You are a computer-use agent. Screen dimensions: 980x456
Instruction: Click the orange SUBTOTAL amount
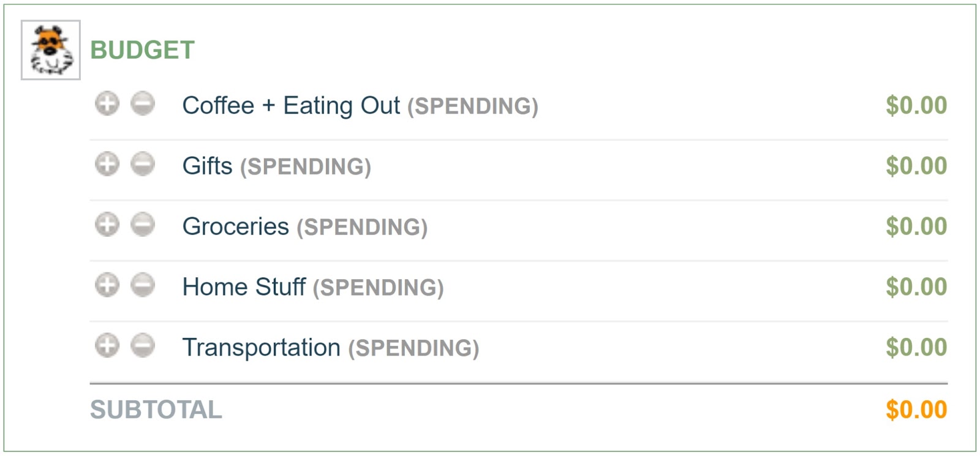(x=916, y=409)
